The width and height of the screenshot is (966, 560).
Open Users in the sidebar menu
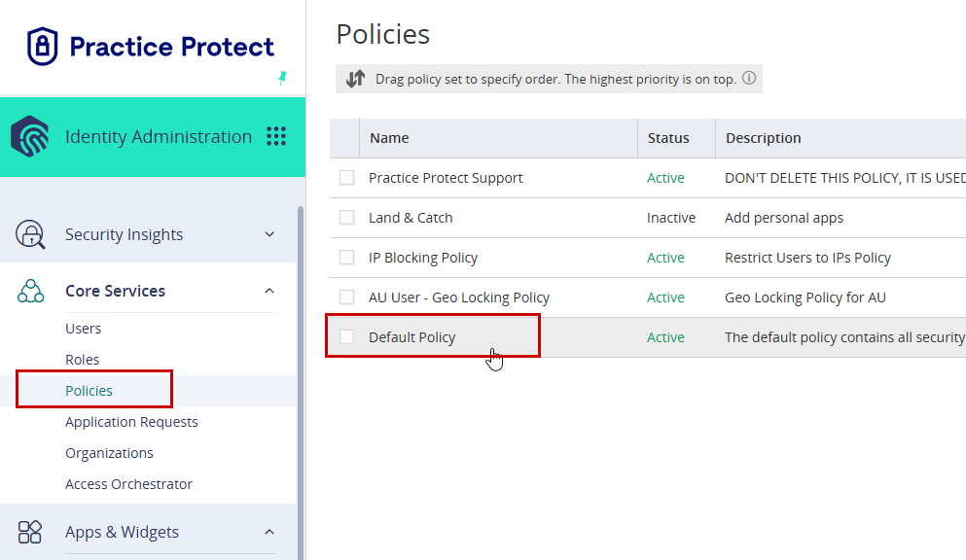click(83, 329)
